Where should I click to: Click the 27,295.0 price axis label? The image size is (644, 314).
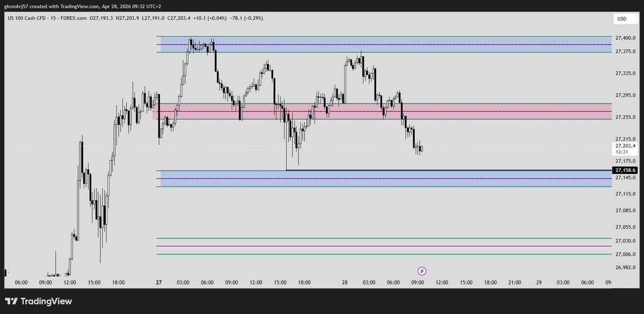(626, 95)
